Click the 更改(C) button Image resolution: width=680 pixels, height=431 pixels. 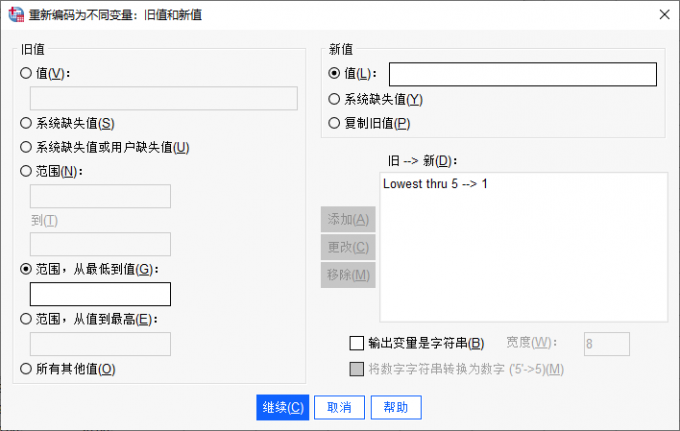pos(348,247)
